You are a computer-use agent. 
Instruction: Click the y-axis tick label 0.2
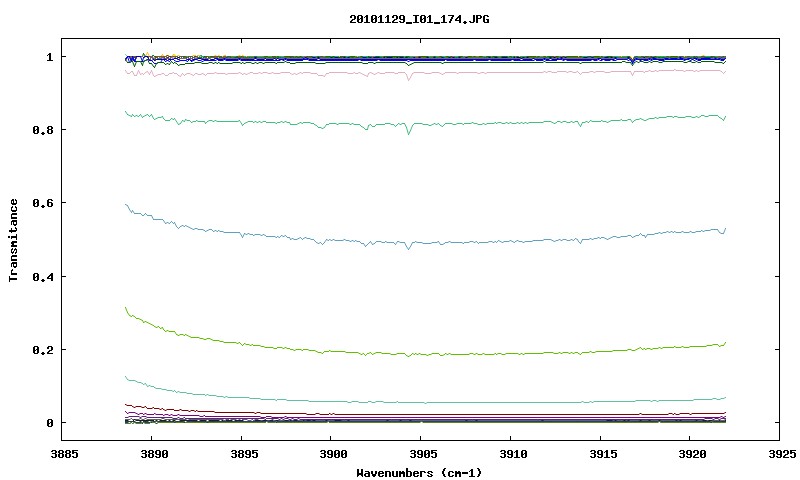[43, 350]
